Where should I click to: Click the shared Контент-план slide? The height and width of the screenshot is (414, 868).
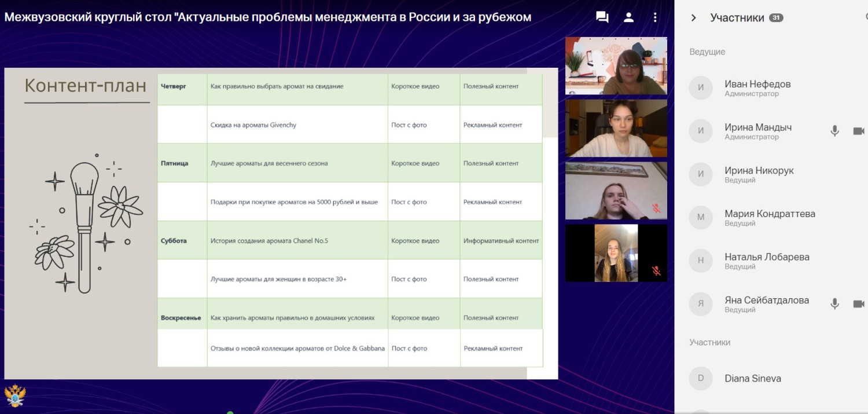281,224
